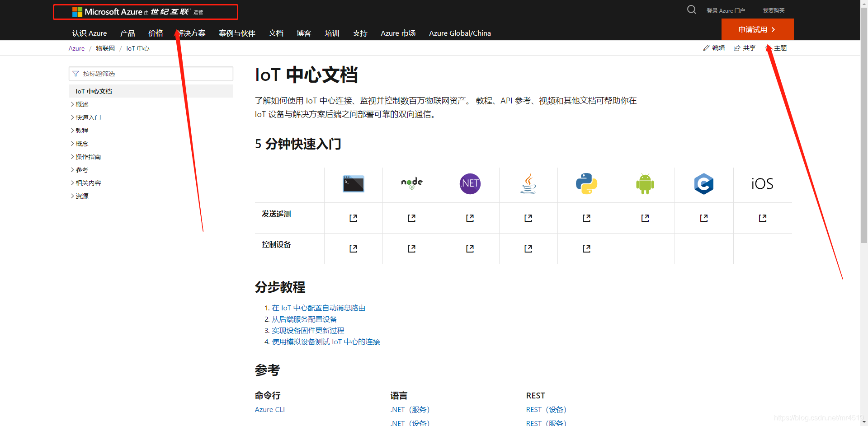Open .NET（服务）language reference link
Image resolution: width=868 pixels, height=426 pixels.
point(410,410)
